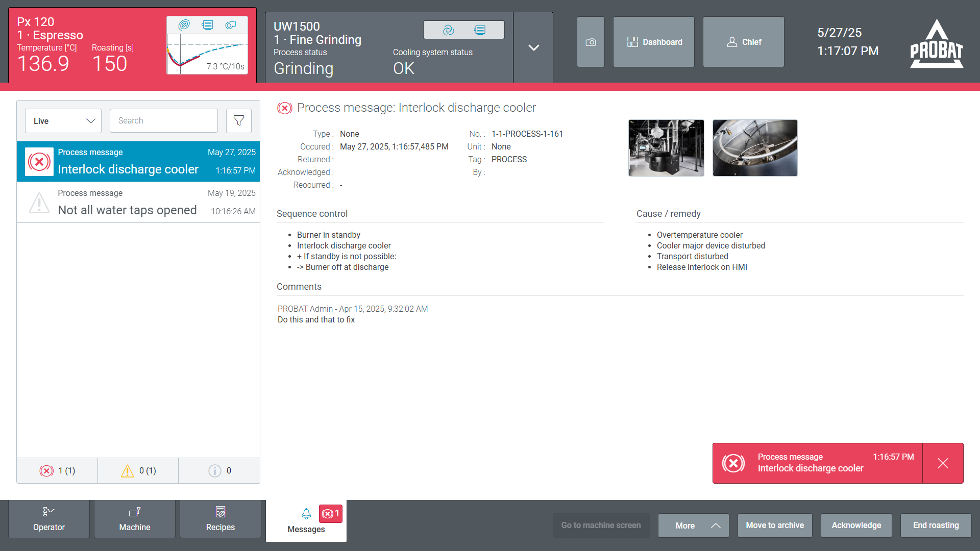Viewport: 980px width, 551px height.
Task: Switch to the Operator tab
Action: [x=49, y=519]
